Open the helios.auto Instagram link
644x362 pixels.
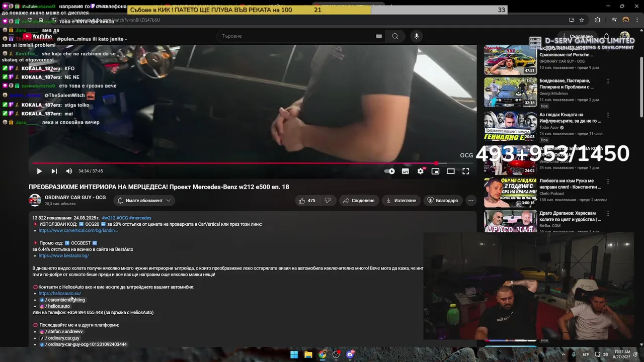[55, 306]
